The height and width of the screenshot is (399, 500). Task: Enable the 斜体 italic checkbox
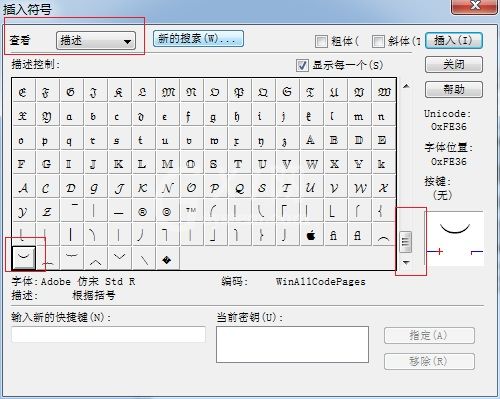(x=378, y=41)
